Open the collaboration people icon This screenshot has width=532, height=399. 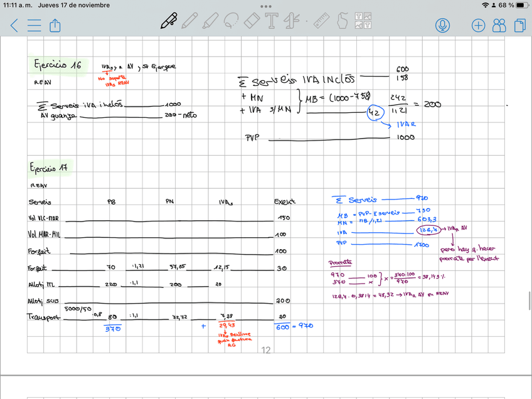coord(499,25)
